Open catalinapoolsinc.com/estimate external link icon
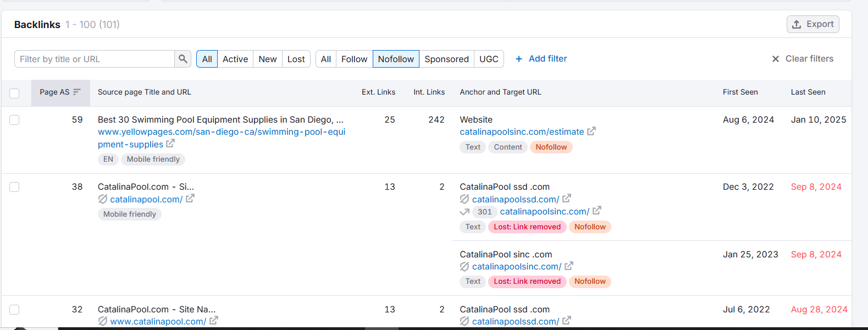868x330 pixels. coord(591,131)
